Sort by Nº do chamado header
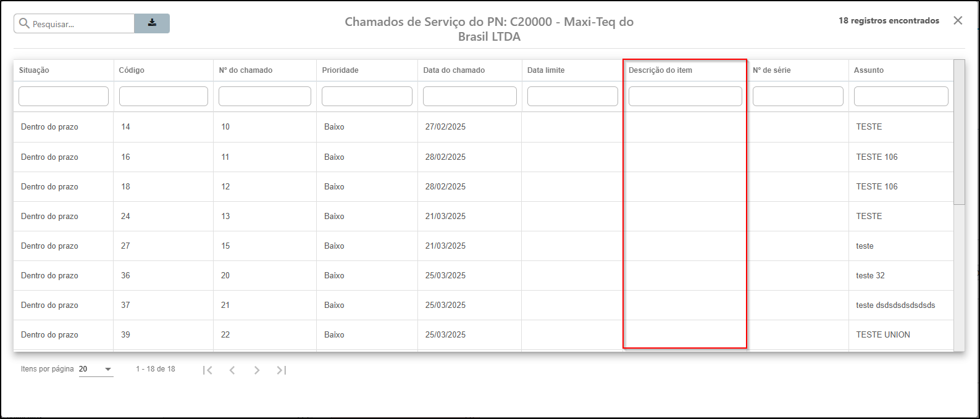The width and height of the screenshot is (980, 419). (x=245, y=70)
